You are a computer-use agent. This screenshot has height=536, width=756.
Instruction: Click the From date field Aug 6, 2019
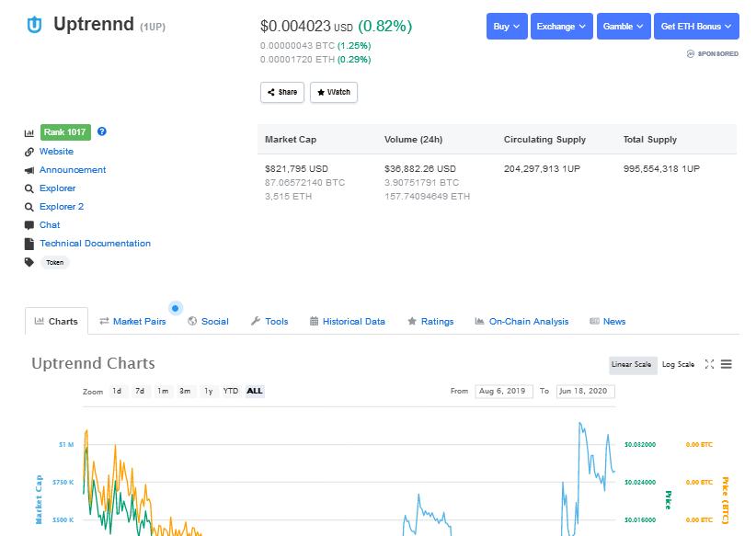click(504, 391)
